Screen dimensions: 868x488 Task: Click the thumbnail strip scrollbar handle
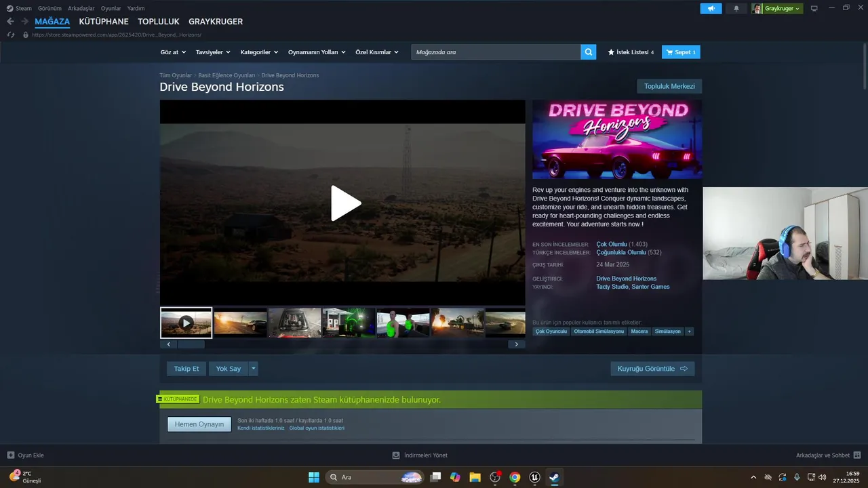coord(191,344)
